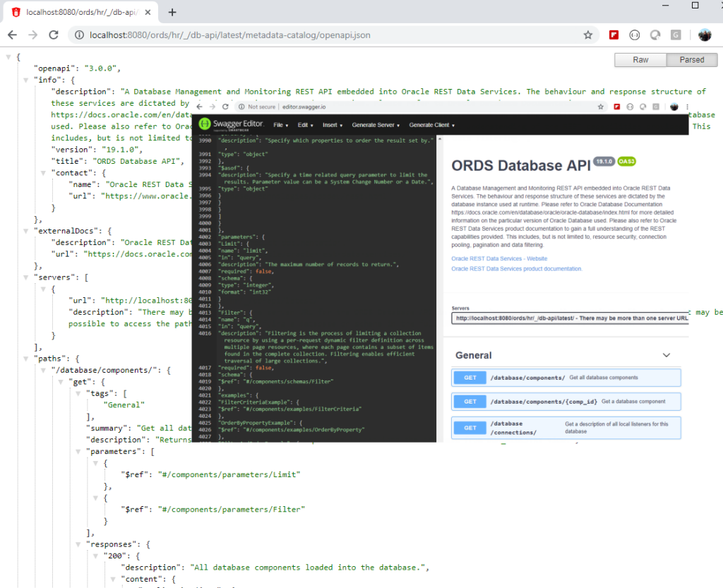Collapse the root JSON object
The image size is (723, 588).
click(8, 57)
